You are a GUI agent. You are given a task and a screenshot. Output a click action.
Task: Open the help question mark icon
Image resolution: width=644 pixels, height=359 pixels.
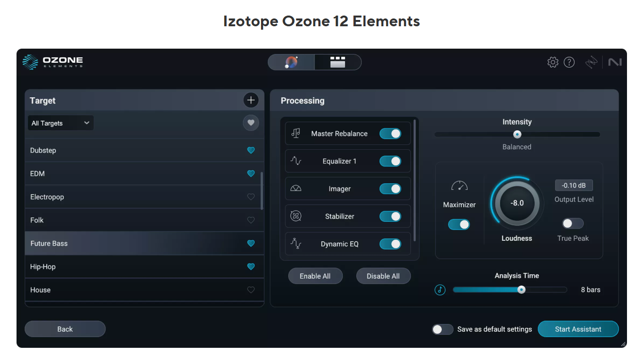[x=569, y=62]
